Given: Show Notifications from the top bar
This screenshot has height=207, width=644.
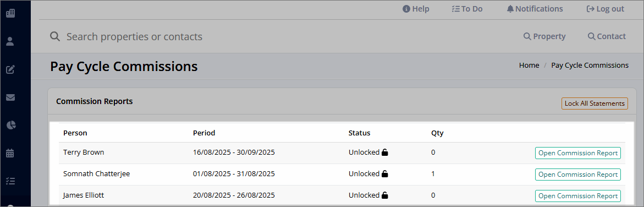Looking at the screenshot, I should point(535,9).
